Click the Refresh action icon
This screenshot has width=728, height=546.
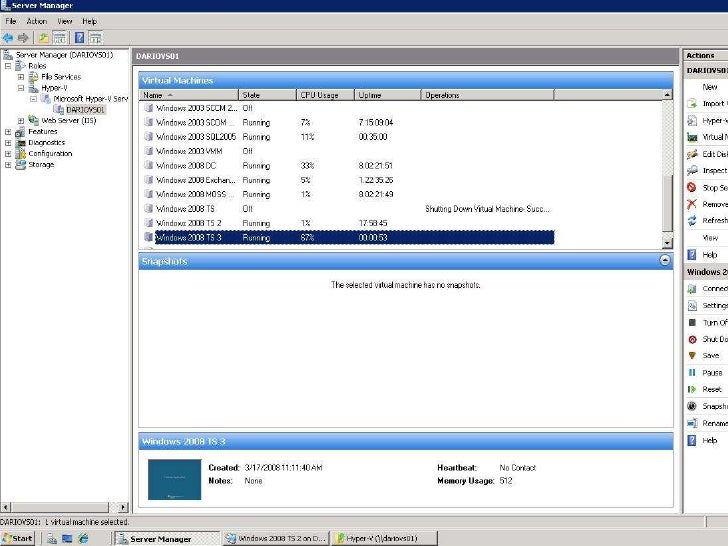(x=692, y=221)
